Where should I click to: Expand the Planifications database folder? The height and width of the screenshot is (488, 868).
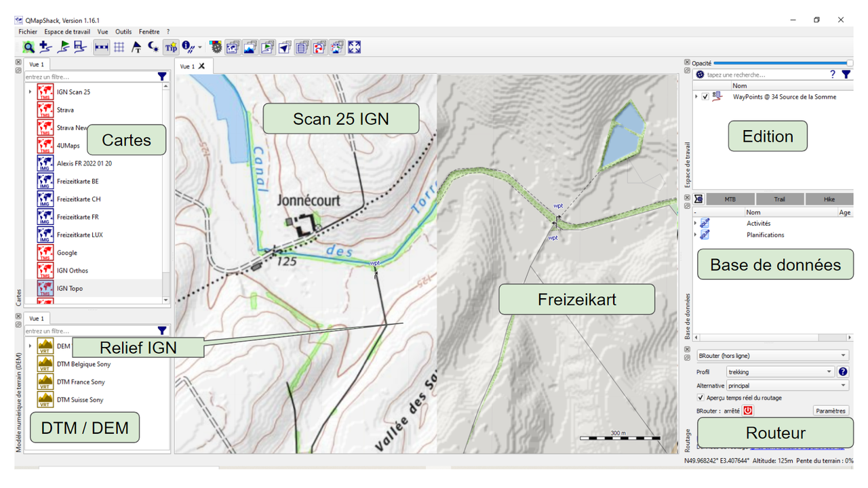click(x=696, y=235)
